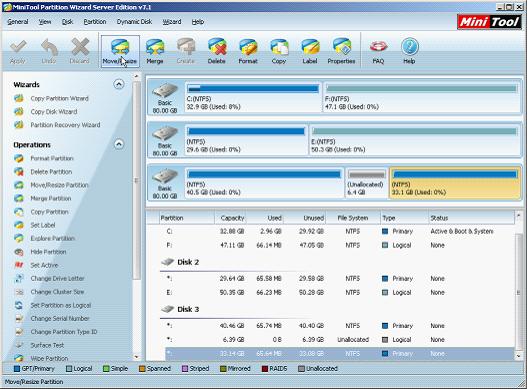Click the Delete toolbar icon
This screenshot has height=389, width=527.
pyautogui.click(x=216, y=51)
